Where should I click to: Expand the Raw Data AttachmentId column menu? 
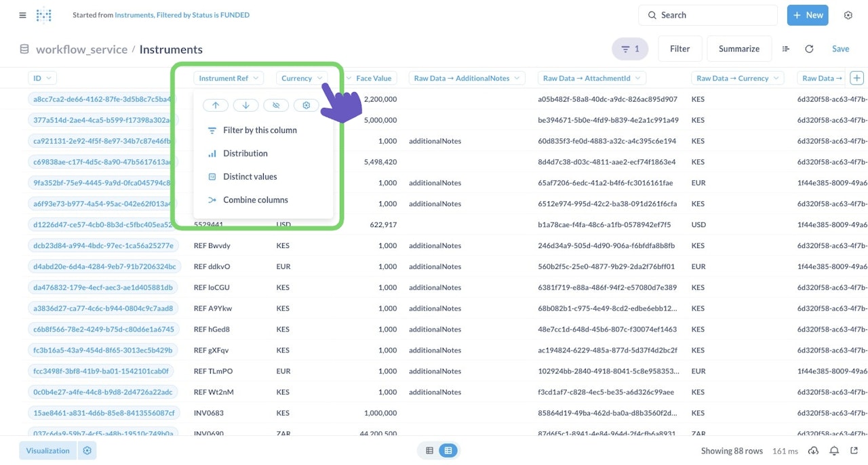click(592, 78)
